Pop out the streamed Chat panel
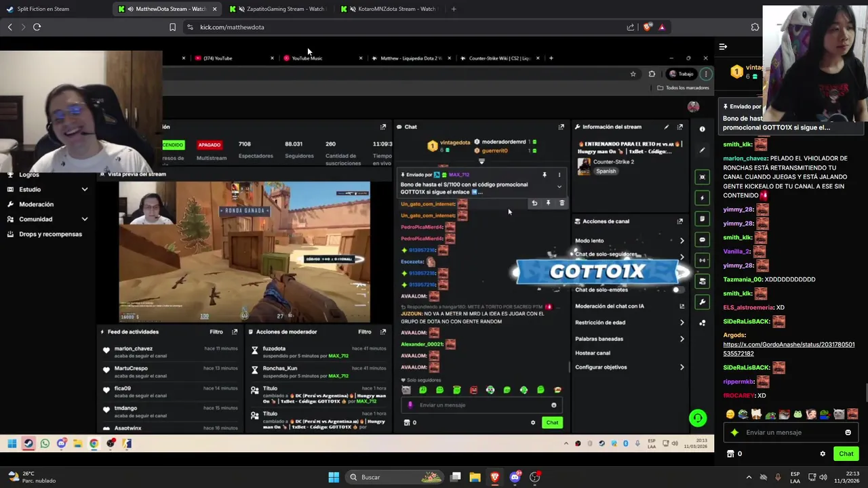Screen dimensions: 868x488 (x=561, y=127)
